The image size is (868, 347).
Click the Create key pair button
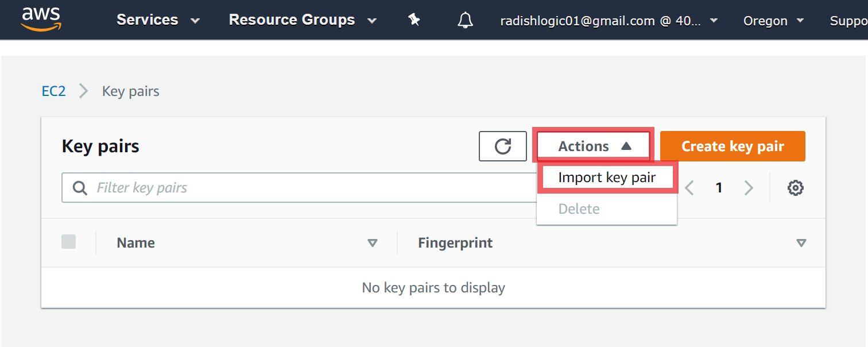point(733,146)
